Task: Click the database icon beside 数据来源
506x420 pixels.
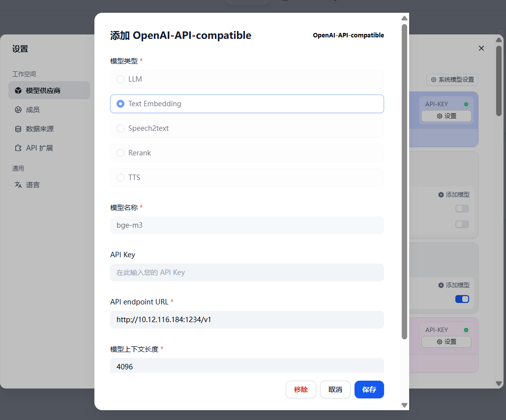Action: (x=18, y=129)
